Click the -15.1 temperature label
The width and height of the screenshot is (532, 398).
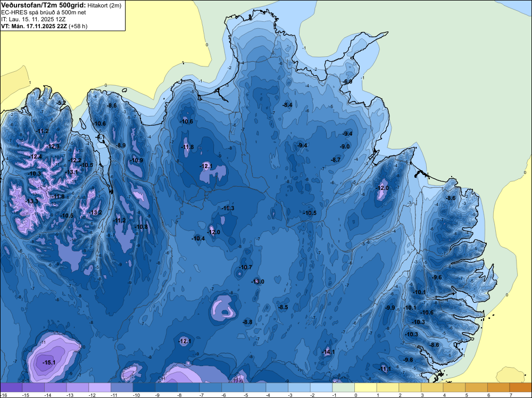click(x=49, y=363)
